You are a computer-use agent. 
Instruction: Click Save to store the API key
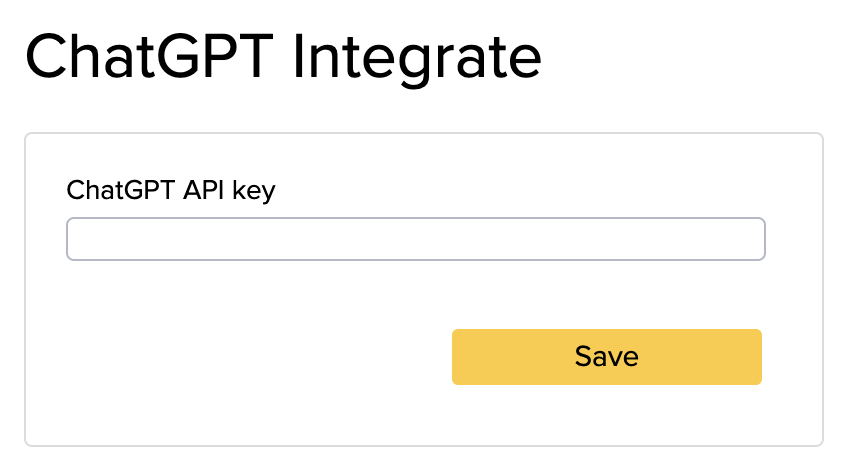click(606, 357)
